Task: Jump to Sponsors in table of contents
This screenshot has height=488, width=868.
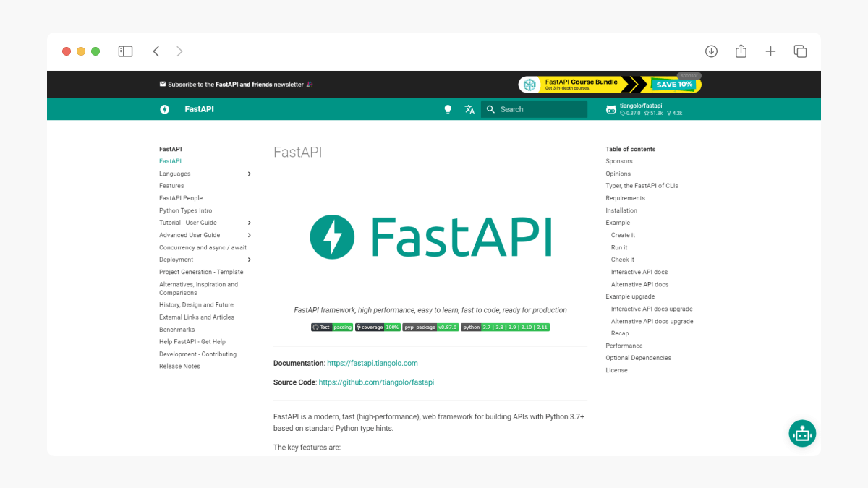Action: pyautogui.click(x=619, y=161)
